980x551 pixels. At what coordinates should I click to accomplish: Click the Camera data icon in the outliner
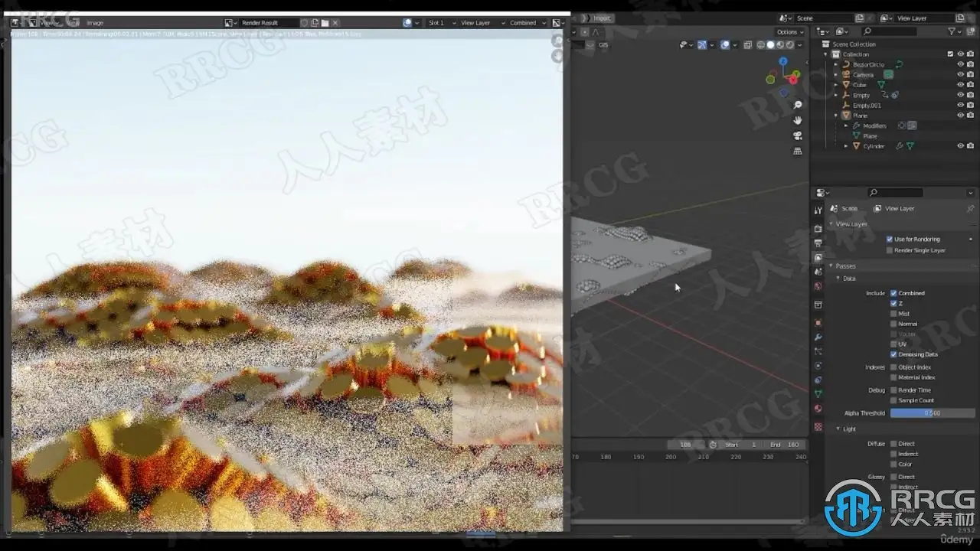pos(889,75)
